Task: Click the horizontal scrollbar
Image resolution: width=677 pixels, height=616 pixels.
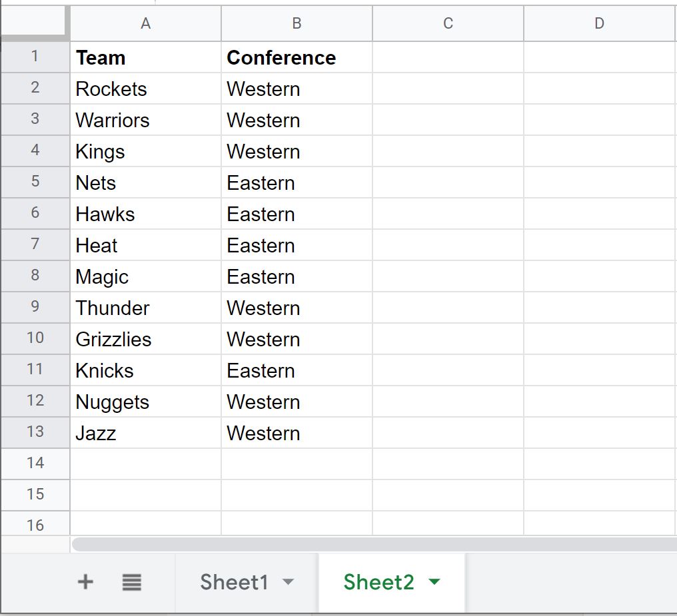Action: click(374, 544)
